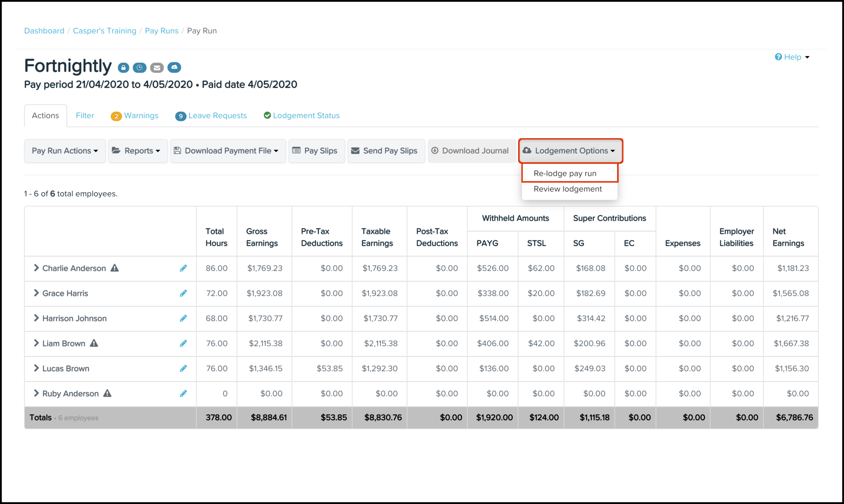
Task: Click the grey envelope icon in header
Action: [157, 67]
